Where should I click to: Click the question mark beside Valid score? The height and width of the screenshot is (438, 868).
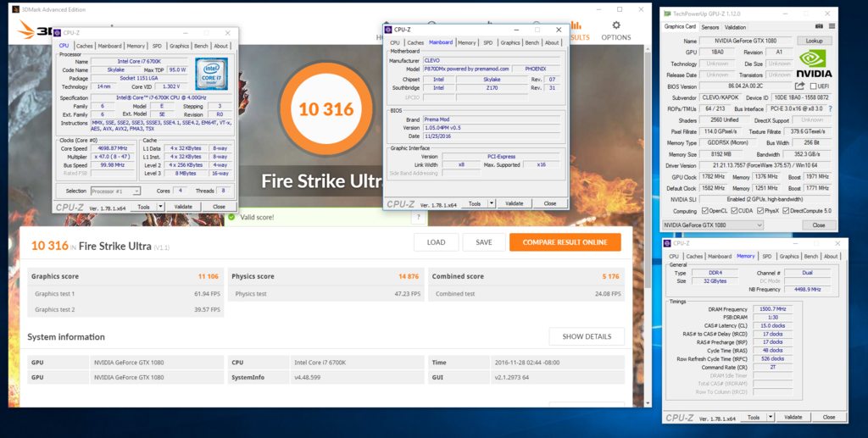[x=419, y=218]
